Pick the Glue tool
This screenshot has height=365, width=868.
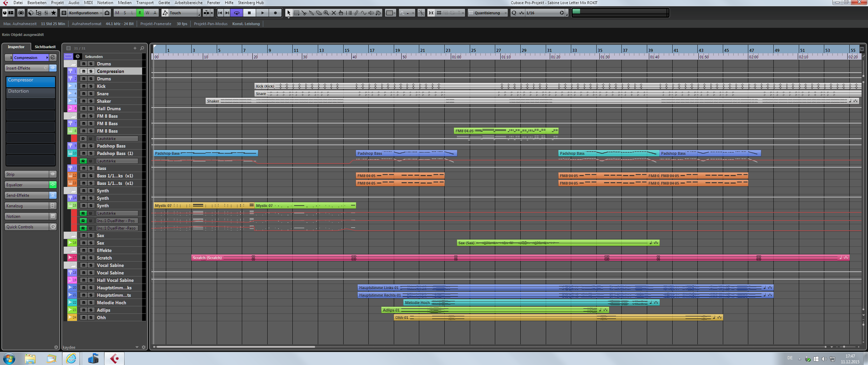[311, 13]
